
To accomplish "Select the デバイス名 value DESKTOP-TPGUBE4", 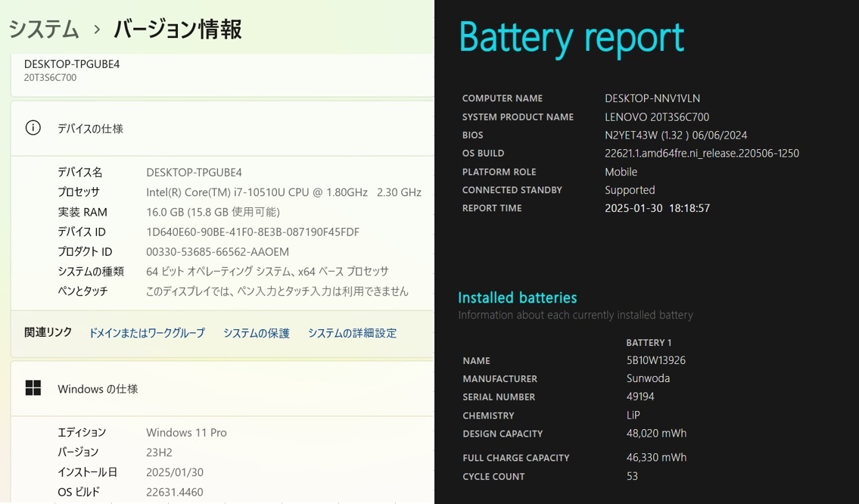I will pos(194,173).
